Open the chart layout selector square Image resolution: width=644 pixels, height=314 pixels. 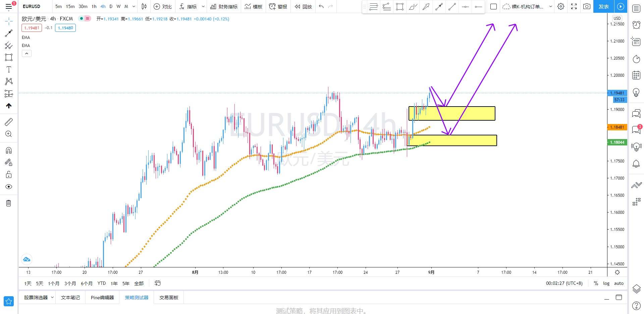coord(493,6)
